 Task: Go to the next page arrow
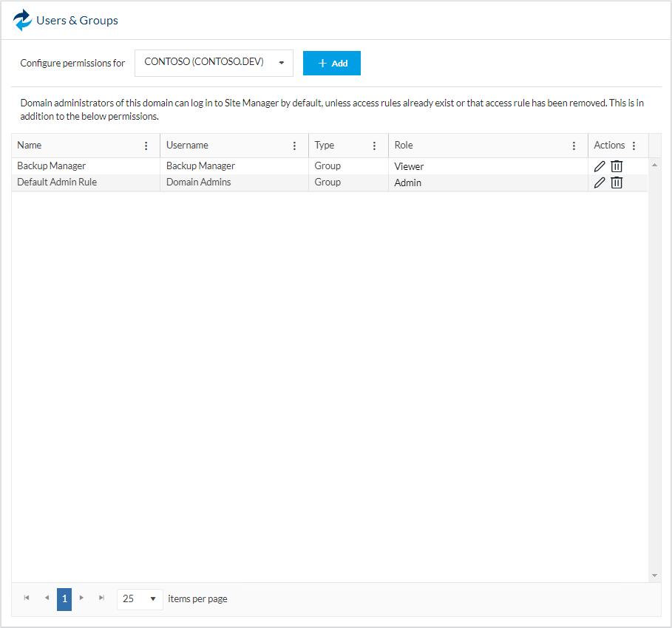[x=82, y=598]
